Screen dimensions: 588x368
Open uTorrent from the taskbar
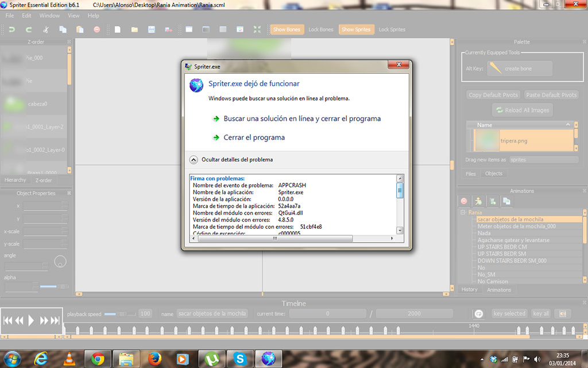211,359
